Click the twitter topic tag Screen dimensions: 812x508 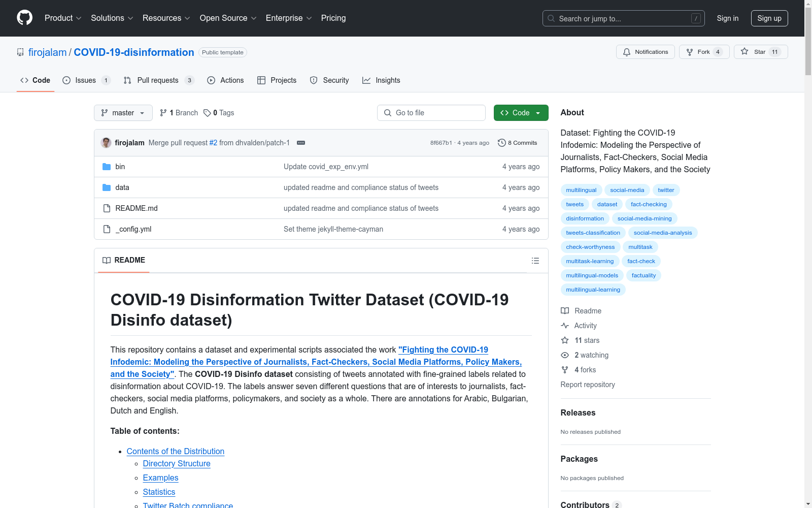pyautogui.click(x=666, y=190)
